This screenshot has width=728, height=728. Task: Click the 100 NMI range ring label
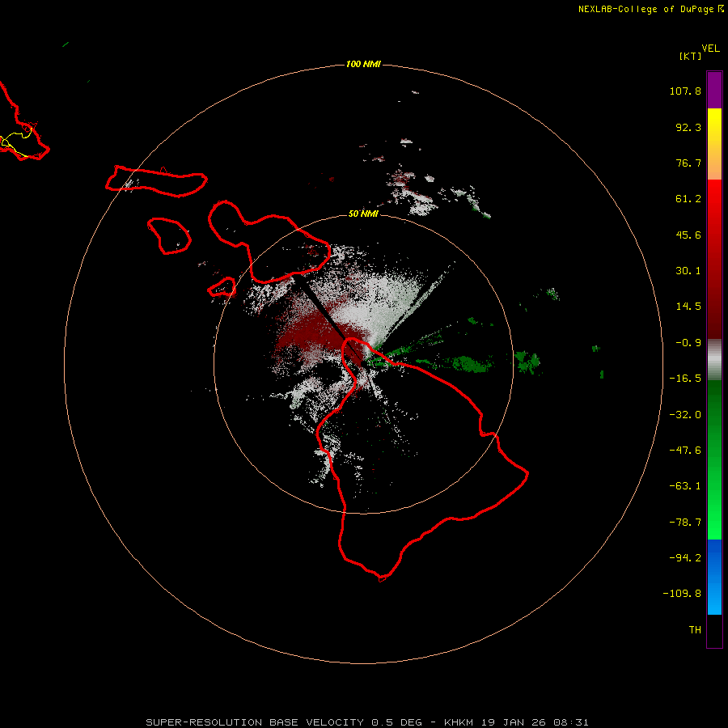pyautogui.click(x=363, y=64)
